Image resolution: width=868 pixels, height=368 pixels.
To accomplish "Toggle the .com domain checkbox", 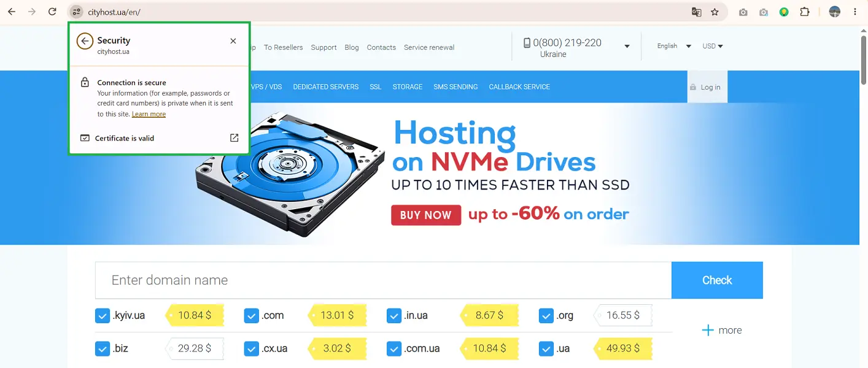I will [251, 315].
